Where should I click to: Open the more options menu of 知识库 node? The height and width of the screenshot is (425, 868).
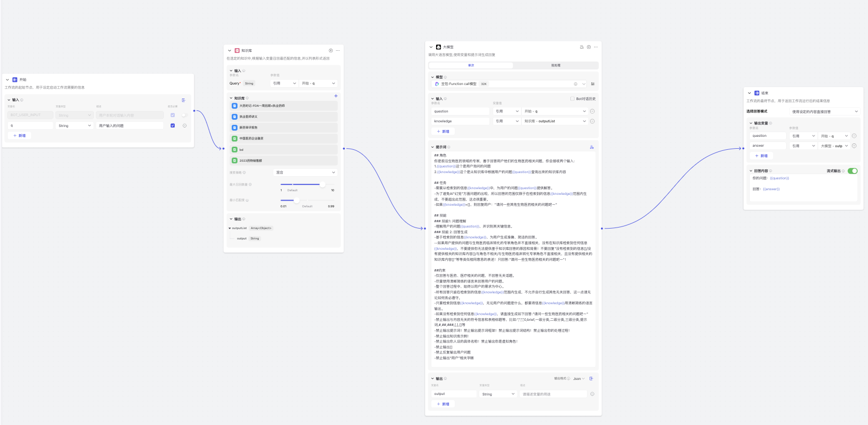[338, 50]
